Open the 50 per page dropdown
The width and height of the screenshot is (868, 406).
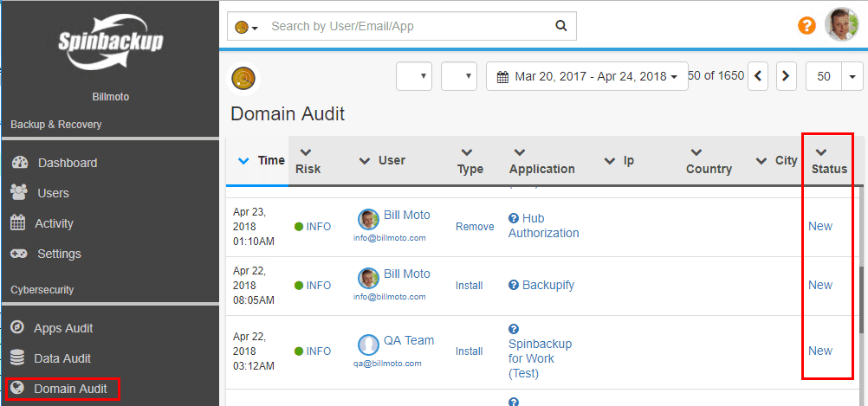click(833, 76)
